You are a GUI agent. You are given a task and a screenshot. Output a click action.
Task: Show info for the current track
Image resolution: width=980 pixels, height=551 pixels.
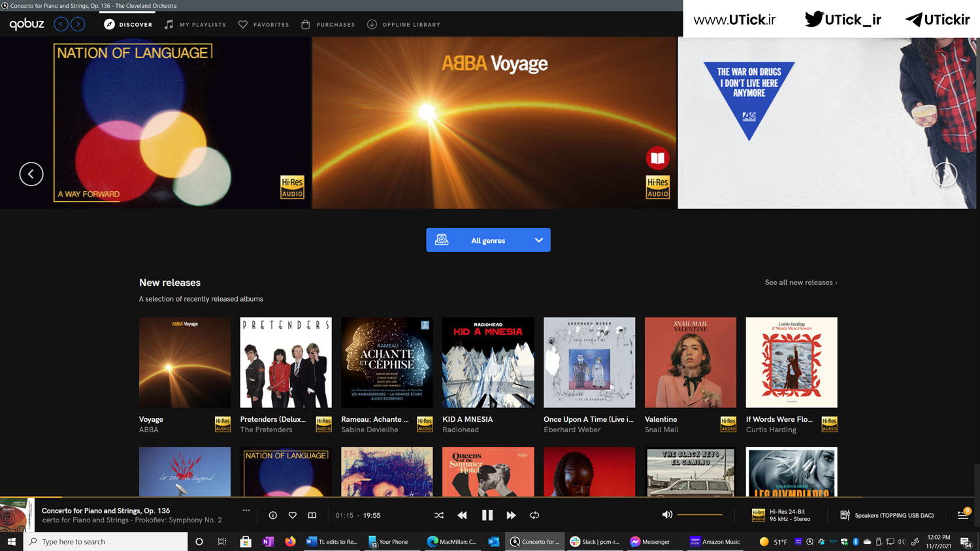[x=273, y=515]
